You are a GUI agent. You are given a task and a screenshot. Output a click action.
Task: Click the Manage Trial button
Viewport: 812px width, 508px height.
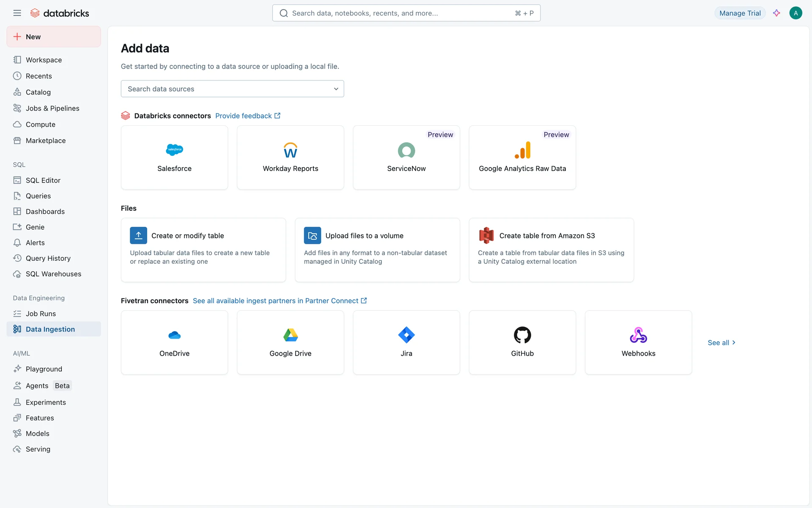pos(740,13)
